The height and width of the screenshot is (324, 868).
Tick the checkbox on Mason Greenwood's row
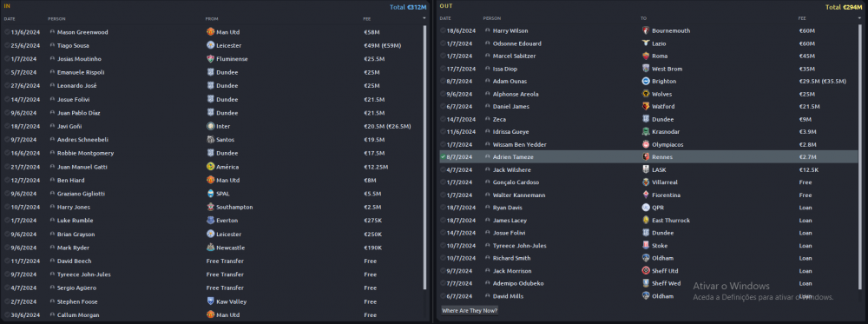tap(7, 32)
